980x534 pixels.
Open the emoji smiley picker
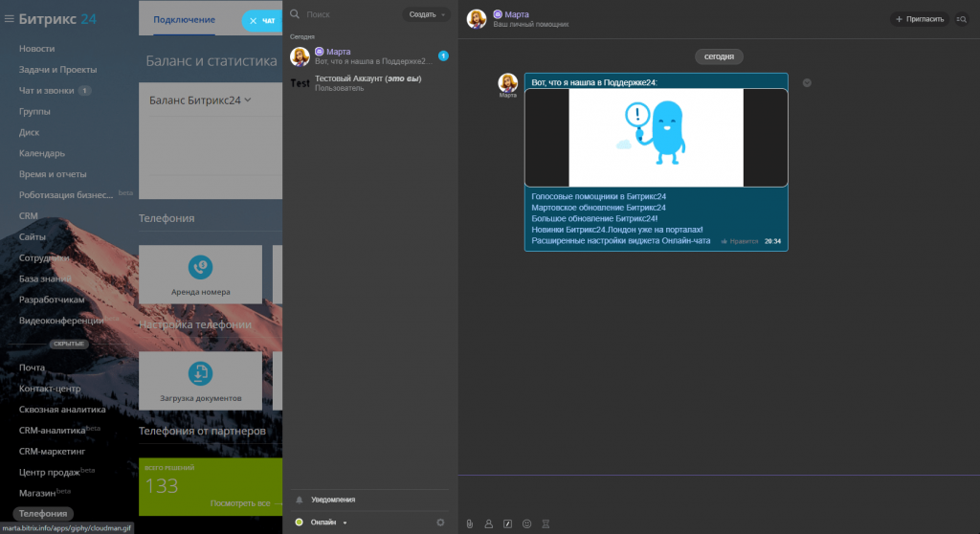(527, 524)
